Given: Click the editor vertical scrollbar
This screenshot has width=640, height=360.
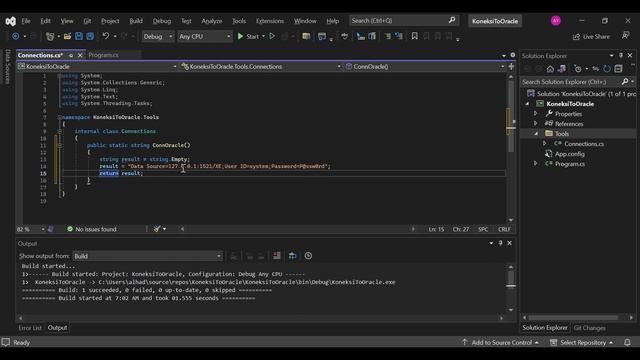Looking at the screenshot, I should (x=511, y=148).
